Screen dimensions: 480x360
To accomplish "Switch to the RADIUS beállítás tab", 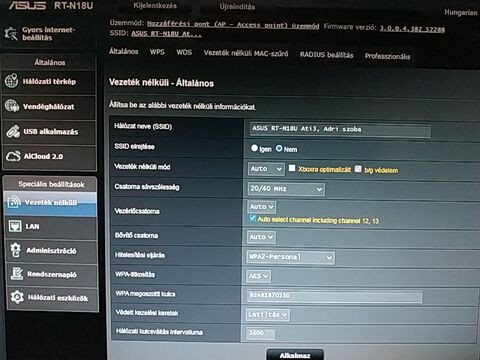I will [326, 55].
